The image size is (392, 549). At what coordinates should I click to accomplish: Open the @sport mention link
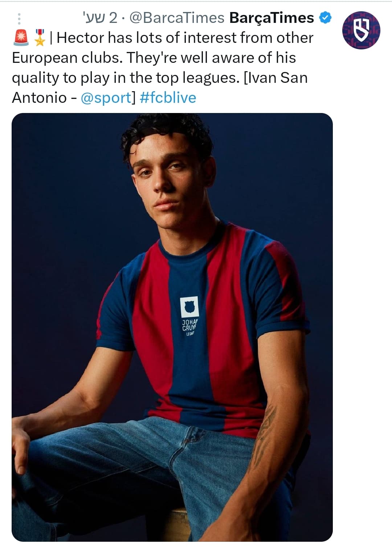pyautogui.click(x=105, y=97)
